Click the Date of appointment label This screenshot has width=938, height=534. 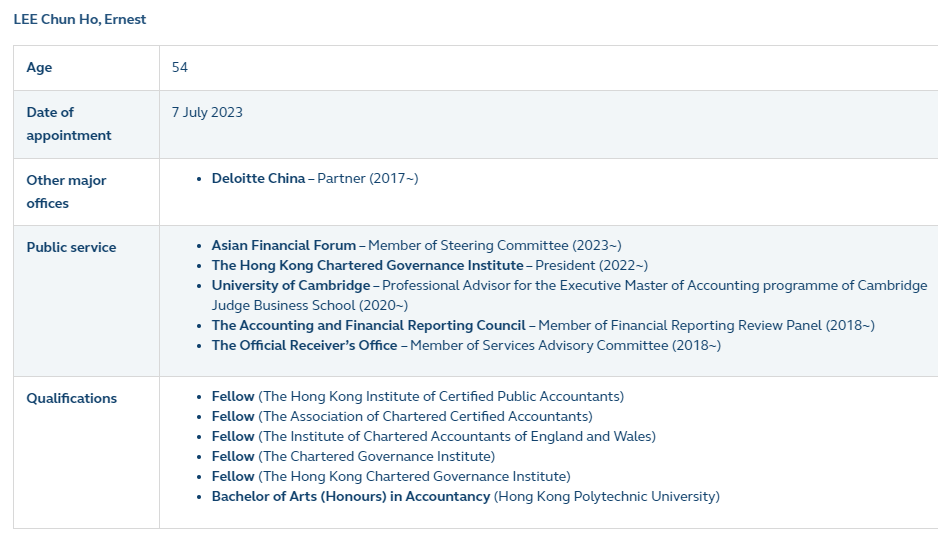pos(68,124)
